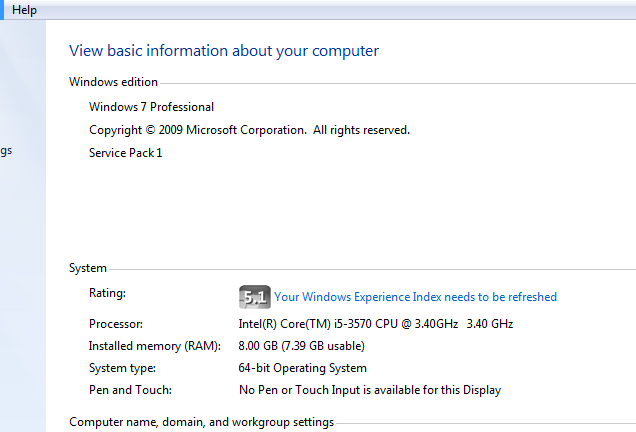This screenshot has width=636, height=432.
Task: Click the '64-bit Operating System' value
Action: [303, 368]
